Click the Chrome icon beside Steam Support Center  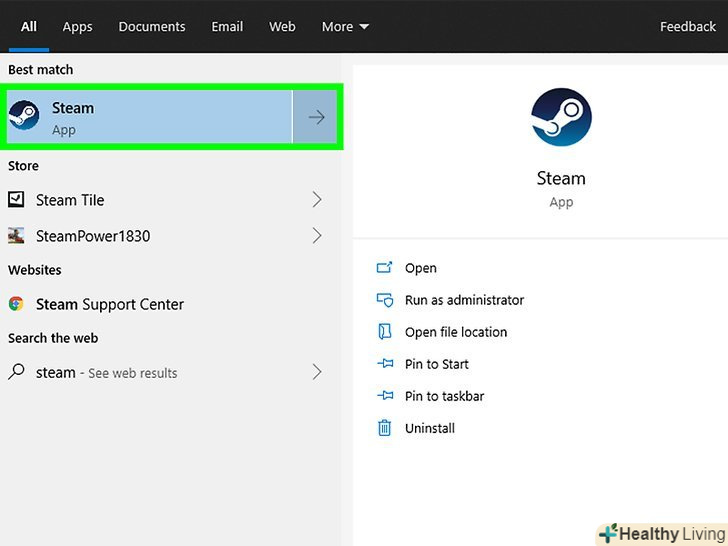point(16,304)
